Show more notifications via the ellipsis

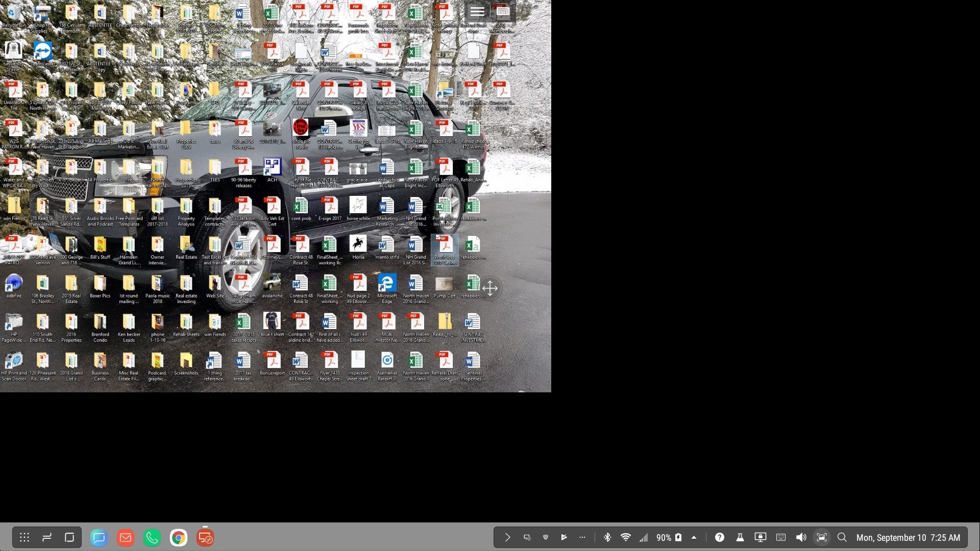(582, 537)
